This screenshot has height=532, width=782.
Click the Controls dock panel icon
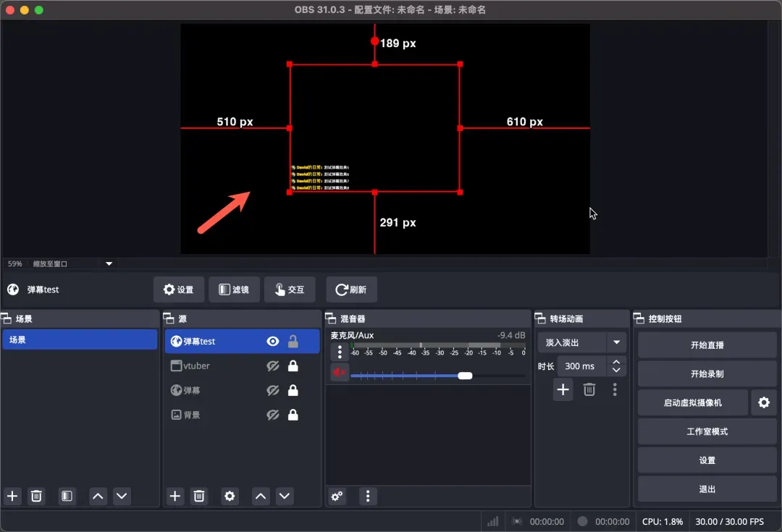639,318
